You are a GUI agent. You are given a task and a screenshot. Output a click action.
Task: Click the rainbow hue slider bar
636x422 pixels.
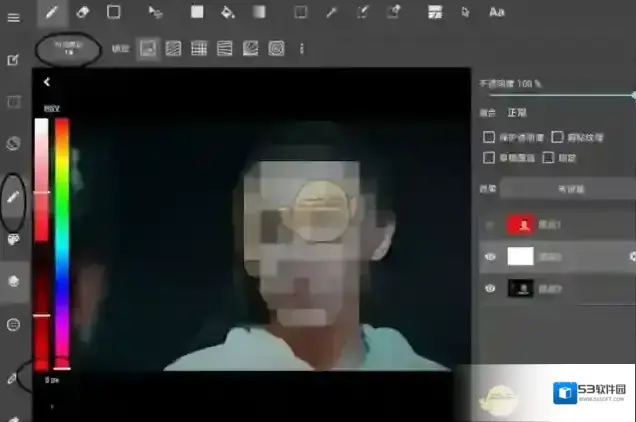pyautogui.click(x=62, y=240)
